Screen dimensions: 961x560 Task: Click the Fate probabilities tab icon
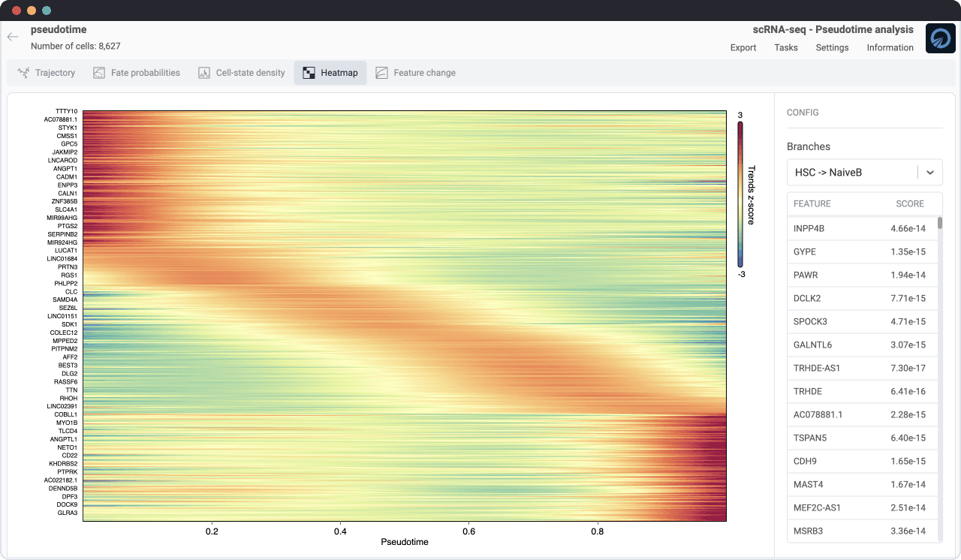[99, 73]
